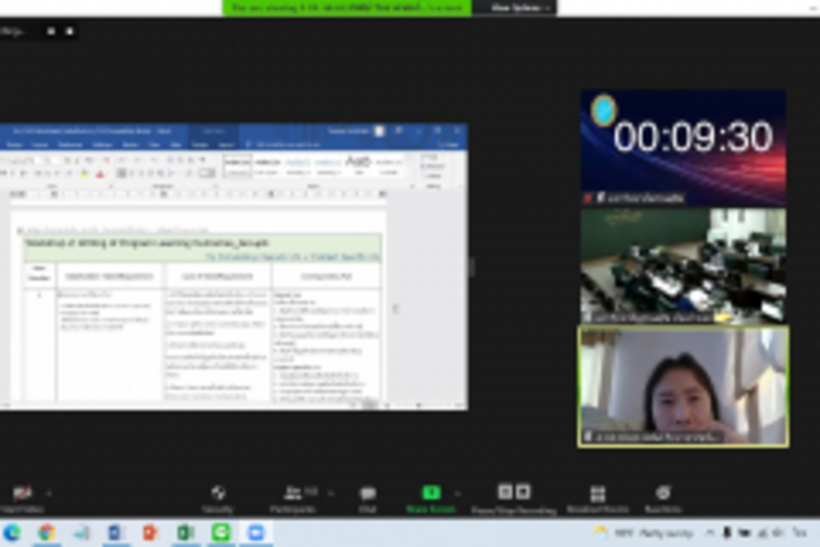Image resolution: width=820 pixels, height=547 pixels.
Task: Open Breakout Rooms
Action: click(x=598, y=498)
